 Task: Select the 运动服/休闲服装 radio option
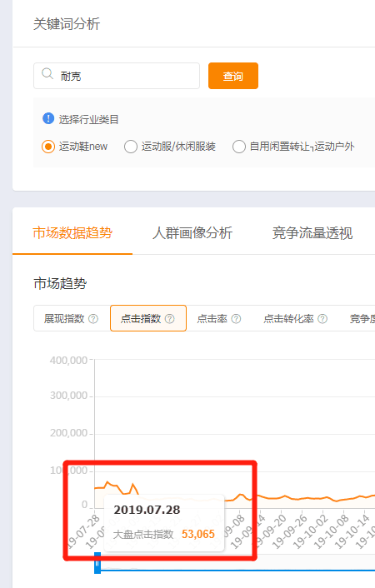(x=131, y=147)
